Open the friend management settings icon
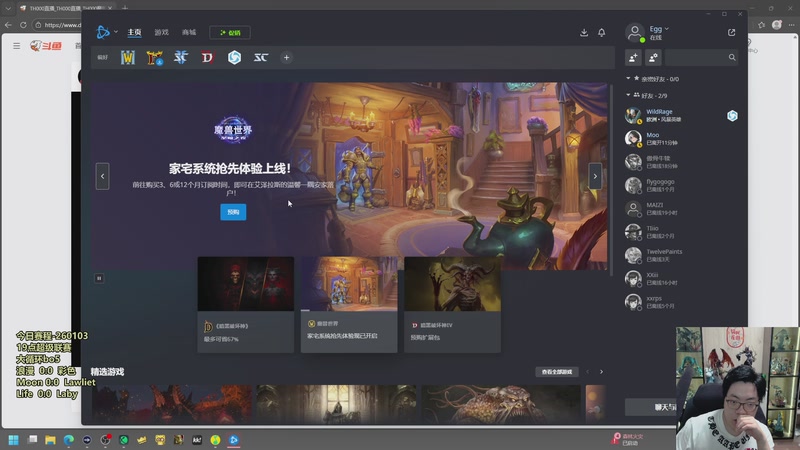Image resolution: width=800 pixels, height=450 pixels. (653, 58)
